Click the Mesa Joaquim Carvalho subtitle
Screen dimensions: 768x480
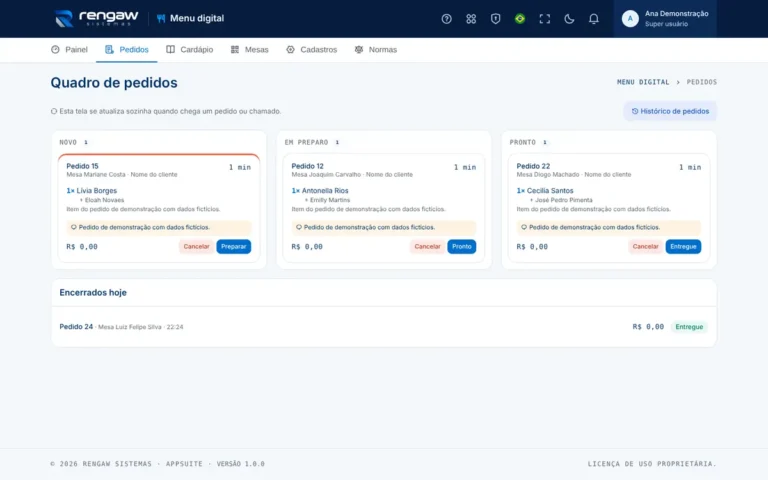[x=352, y=174]
